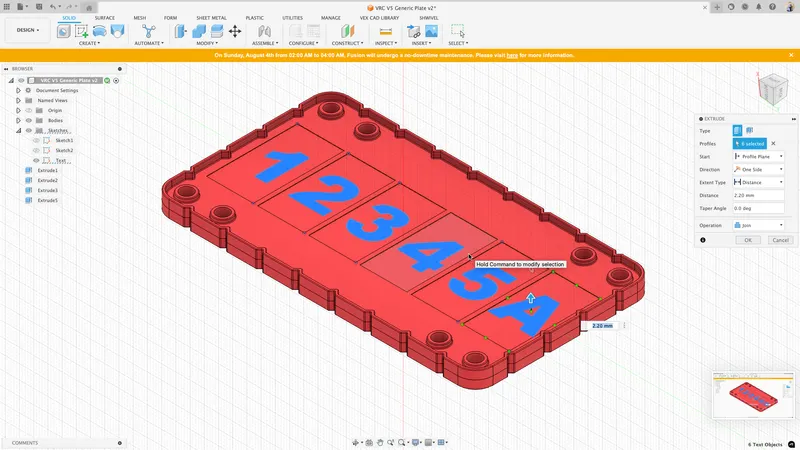This screenshot has width=800, height=450.
Task: Expand the Document Settings tree node
Action: pyautogui.click(x=18, y=90)
